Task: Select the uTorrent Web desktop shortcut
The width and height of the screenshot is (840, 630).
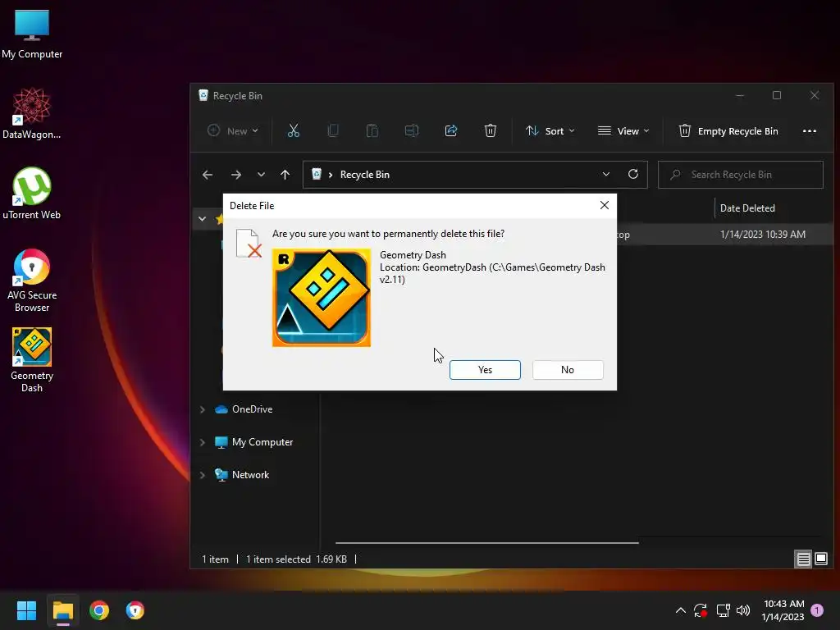Action: point(32,194)
